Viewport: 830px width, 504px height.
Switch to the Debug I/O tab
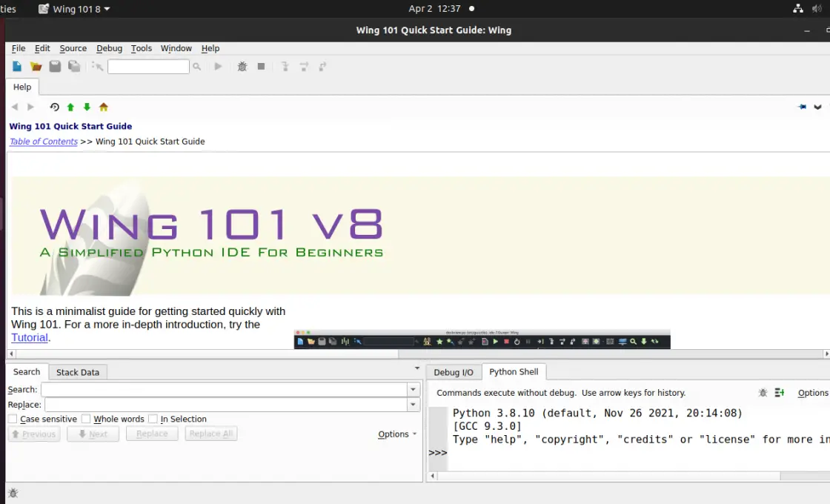pos(454,372)
